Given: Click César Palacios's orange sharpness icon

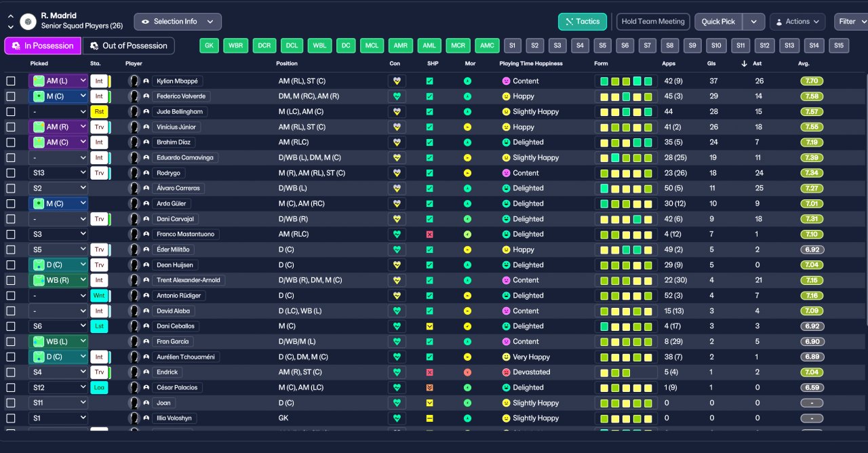Looking at the screenshot, I should tap(429, 388).
